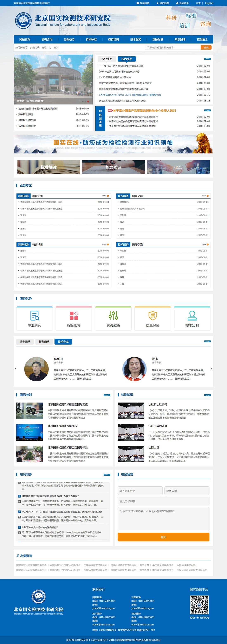Open the 京ICP备16044652号-1 footer link

pyautogui.click(x=78, y=640)
